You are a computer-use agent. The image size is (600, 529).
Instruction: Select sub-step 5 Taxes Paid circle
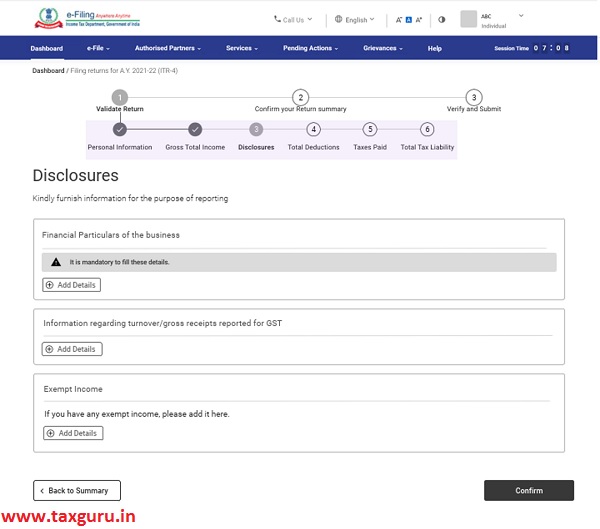[370, 129]
